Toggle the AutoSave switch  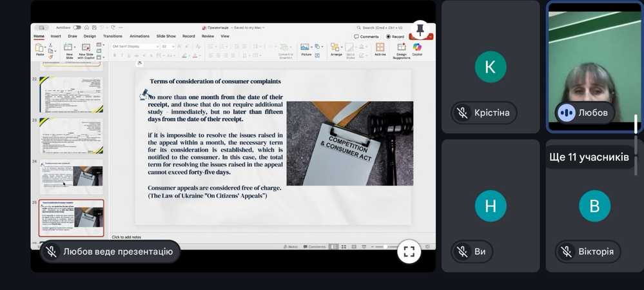77,28
